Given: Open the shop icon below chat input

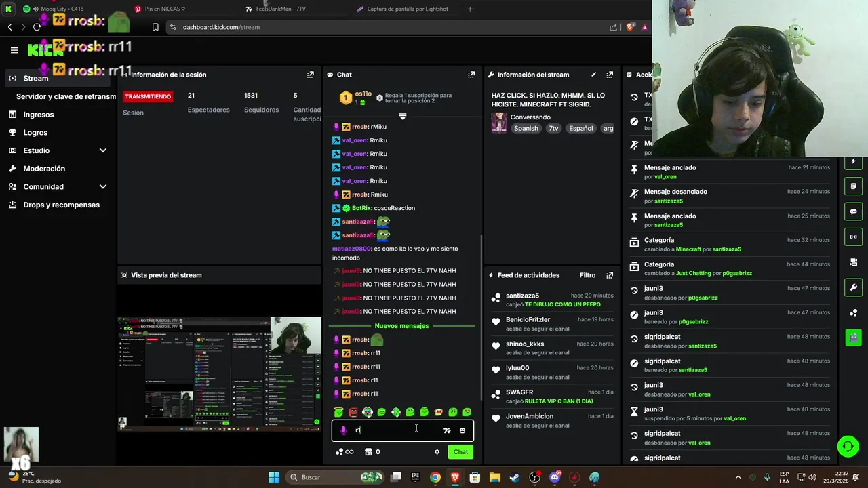Looking at the screenshot, I should coord(368,452).
